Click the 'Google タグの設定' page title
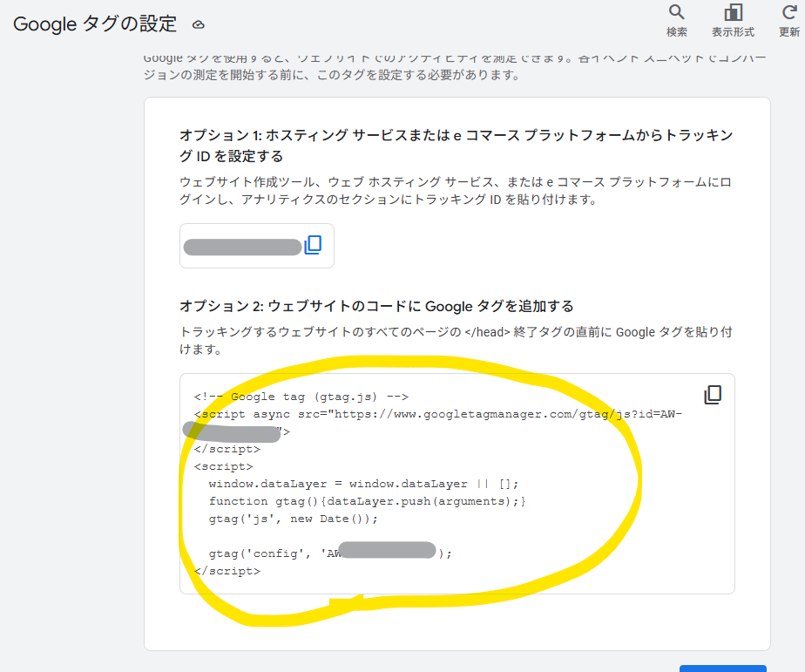The image size is (805, 672). pyautogui.click(x=95, y=24)
